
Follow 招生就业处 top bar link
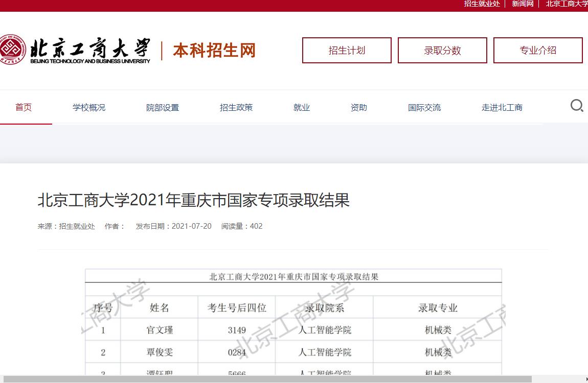(482, 4)
